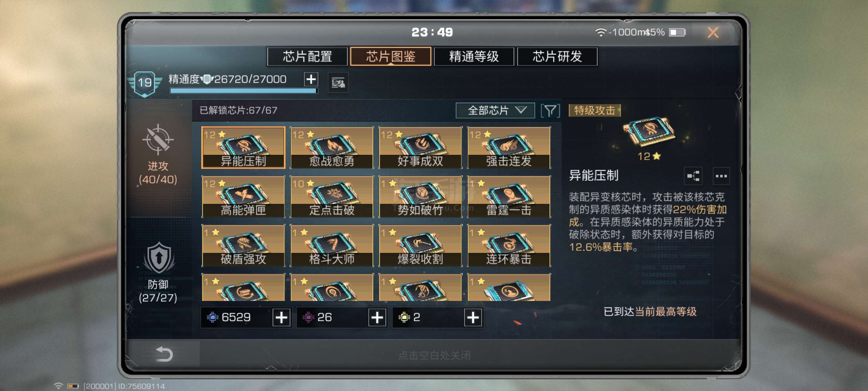Open the three-dots more options button
Image resolution: width=868 pixels, height=391 pixels.
pos(721,176)
